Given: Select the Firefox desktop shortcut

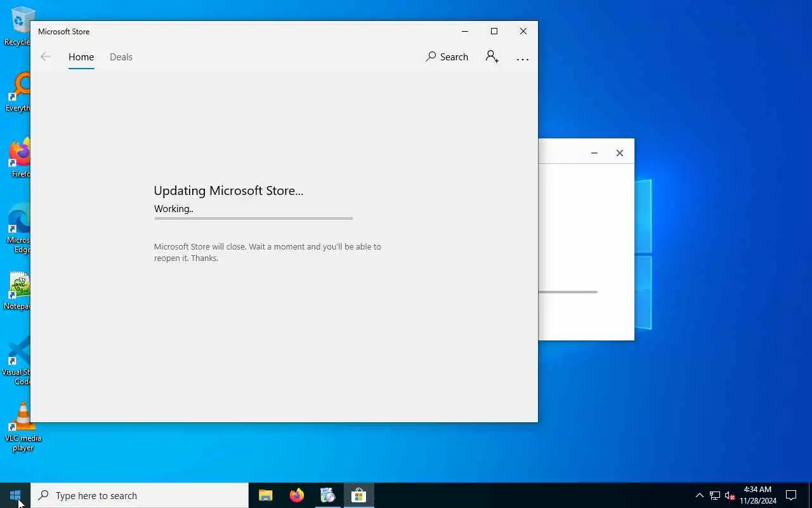Looking at the screenshot, I should (19, 159).
